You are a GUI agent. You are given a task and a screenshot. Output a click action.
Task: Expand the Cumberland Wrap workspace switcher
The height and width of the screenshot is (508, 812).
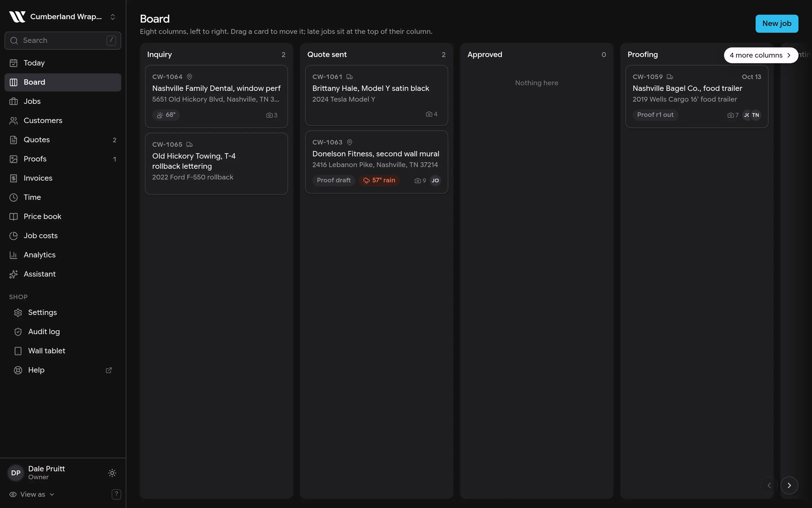63,17
